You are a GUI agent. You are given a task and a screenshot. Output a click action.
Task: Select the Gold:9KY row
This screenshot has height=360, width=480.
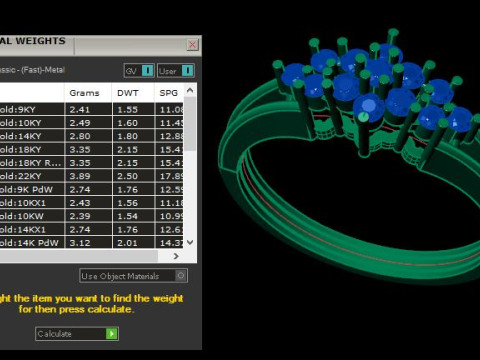(92, 109)
